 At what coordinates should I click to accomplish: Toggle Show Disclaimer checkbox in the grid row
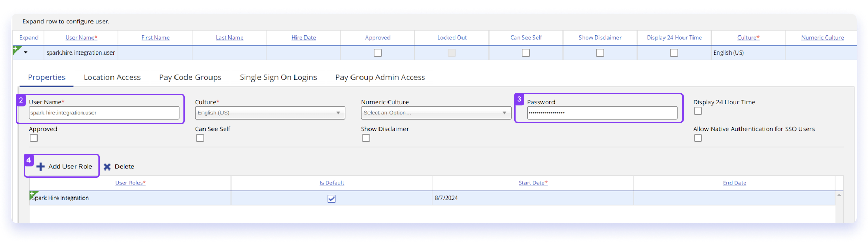click(600, 53)
